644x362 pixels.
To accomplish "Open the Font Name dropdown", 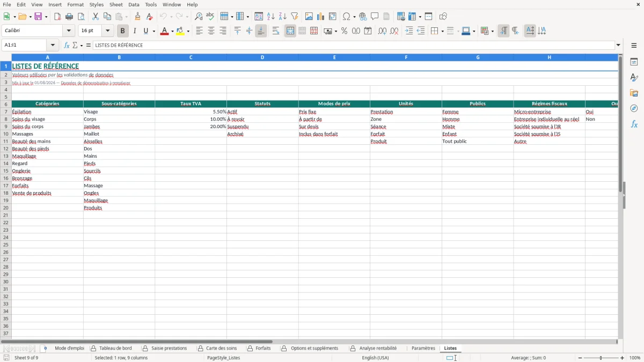I will (x=69, y=31).
